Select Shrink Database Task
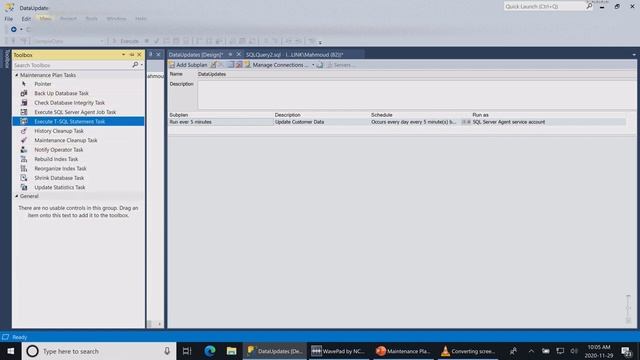Image resolution: width=640 pixels, height=360 pixels. click(59, 178)
